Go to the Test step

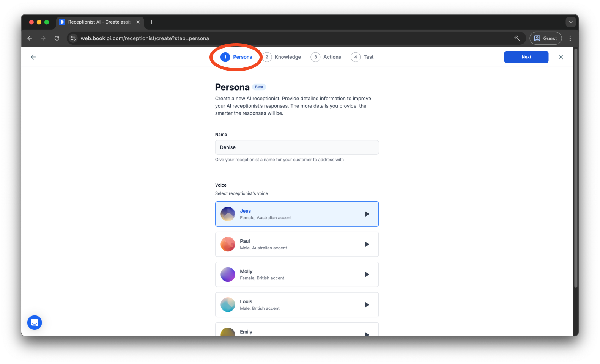click(x=362, y=57)
